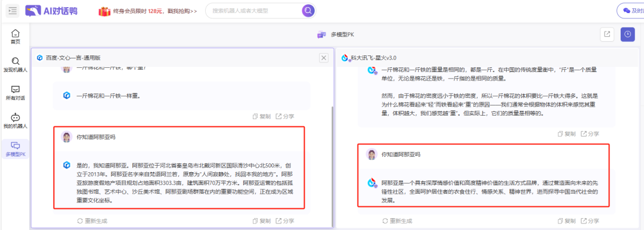Open the history clock button
Image resolution: width=644 pixels, height=230 pixels.
tap(627, 35)
